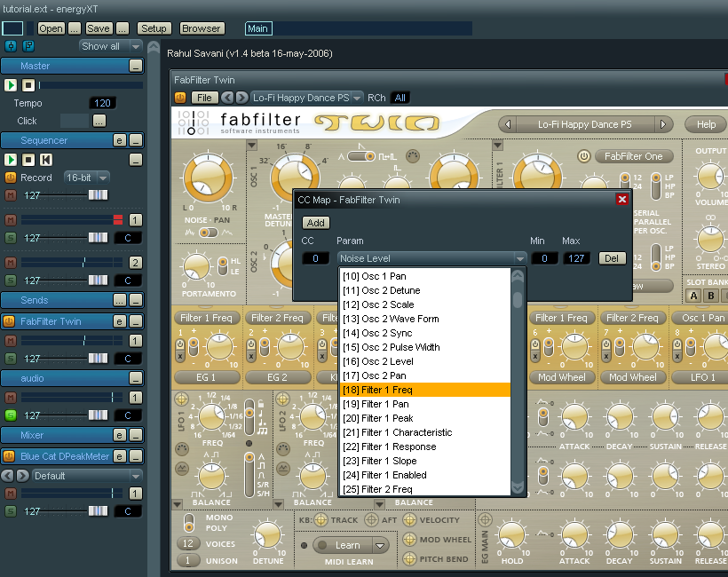
Task: Open Show all dropdown
Action: click(110, 46)
